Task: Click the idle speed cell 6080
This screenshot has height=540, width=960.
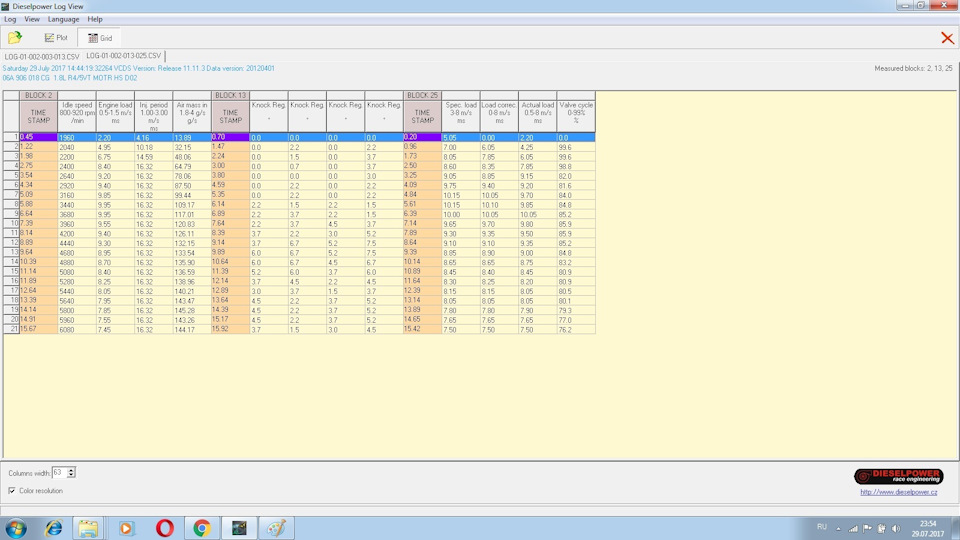Action: tap(77, 329)
